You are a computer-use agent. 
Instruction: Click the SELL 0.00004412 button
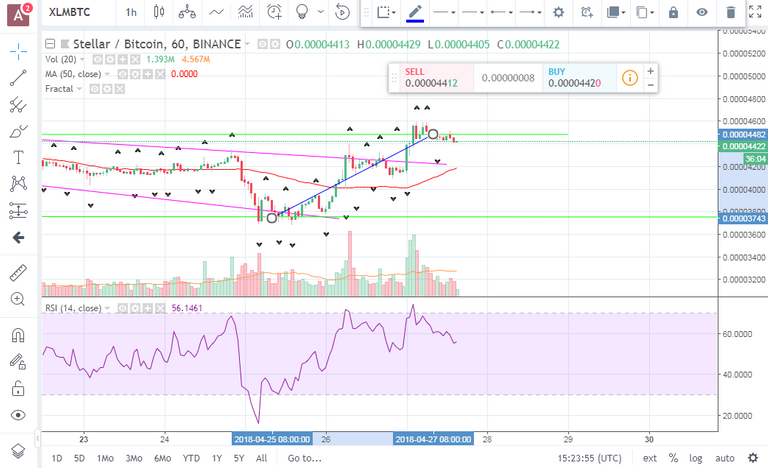click(x=437, y=78)
